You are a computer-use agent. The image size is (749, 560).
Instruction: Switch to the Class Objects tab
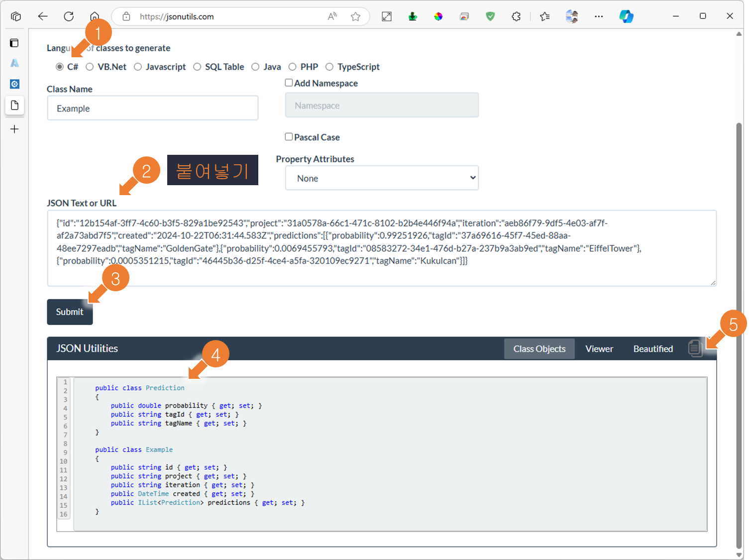[539, 349]
